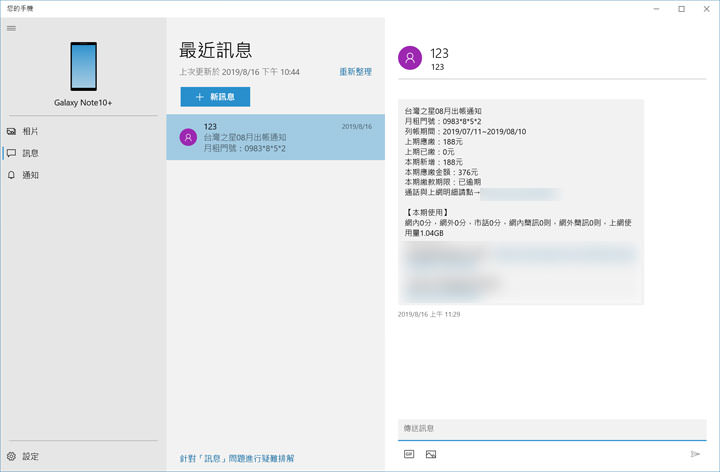Click the insert image icon
This screenshot has height=472, width=720.
pyautogui.click(x=431, y=454)
